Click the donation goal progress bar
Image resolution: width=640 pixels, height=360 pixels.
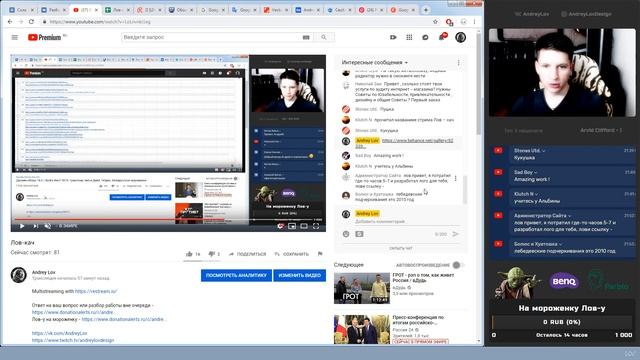562,322
